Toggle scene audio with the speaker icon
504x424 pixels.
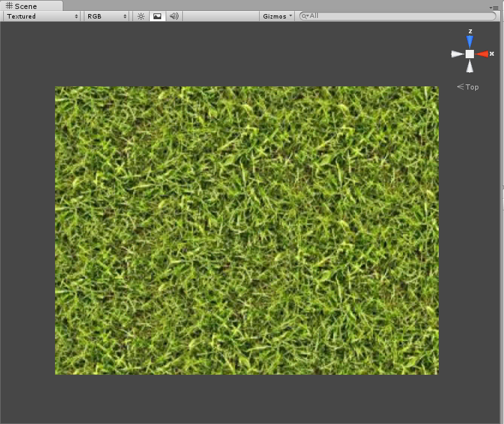click(x=174, y=16)
